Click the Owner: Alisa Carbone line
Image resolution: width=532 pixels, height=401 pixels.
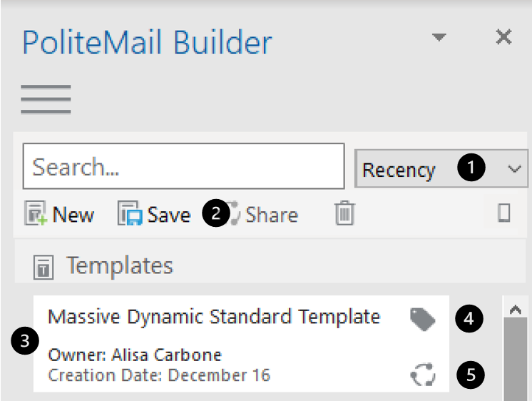point(135,355)
